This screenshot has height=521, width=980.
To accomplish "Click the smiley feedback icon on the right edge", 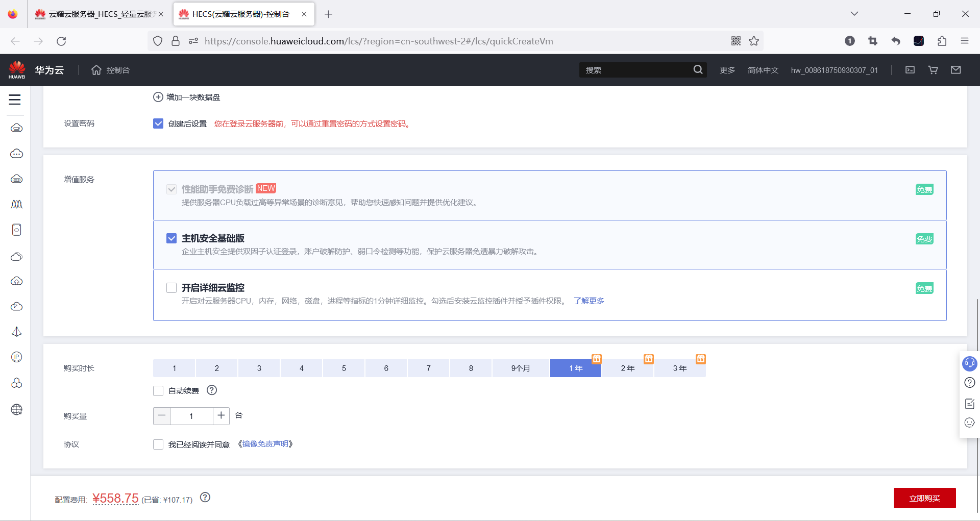I will click(969, 423).
